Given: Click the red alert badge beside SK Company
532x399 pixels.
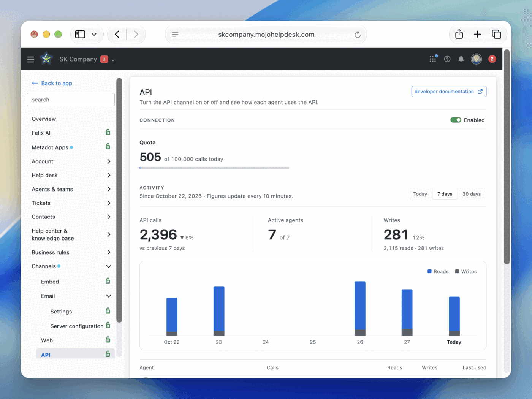Looking at the screenshot, I should click(104, 59).
